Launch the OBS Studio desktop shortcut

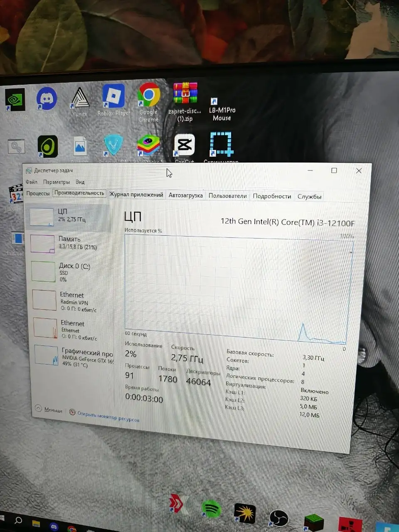tap(278, 520)
